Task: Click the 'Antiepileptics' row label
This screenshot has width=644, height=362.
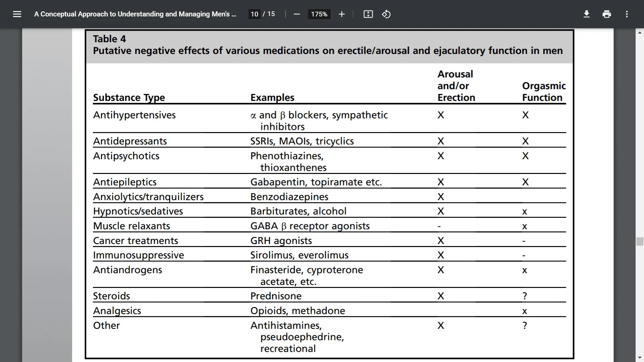Action: [125, 182]
